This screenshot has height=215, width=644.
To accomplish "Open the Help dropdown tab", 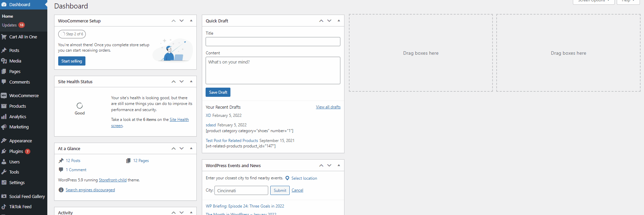I will click(x=628, y=1).
